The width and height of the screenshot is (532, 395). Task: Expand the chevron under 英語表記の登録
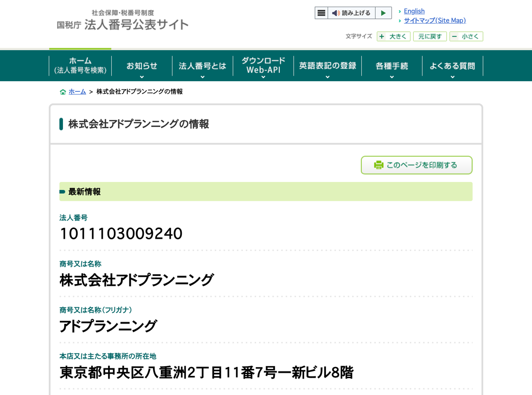tap(328, 77)
